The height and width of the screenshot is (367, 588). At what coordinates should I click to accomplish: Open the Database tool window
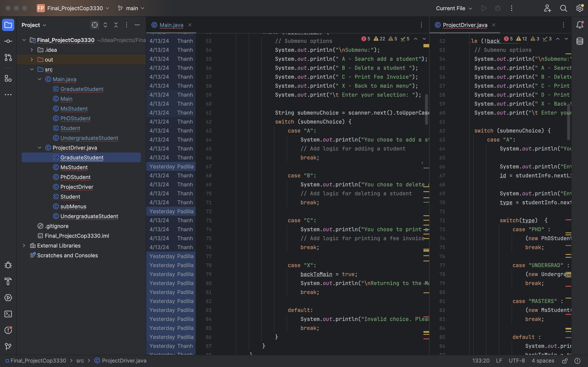[x=580, y=41]
